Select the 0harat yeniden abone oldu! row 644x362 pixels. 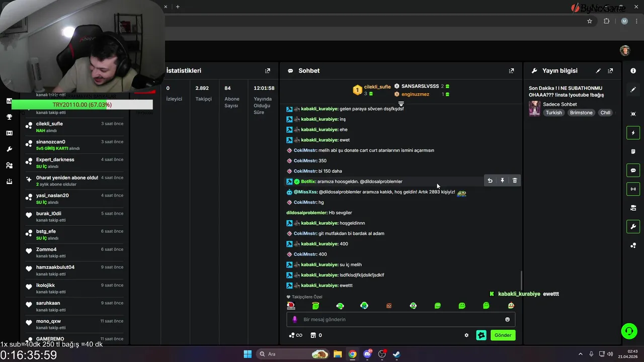click(75, 181)
